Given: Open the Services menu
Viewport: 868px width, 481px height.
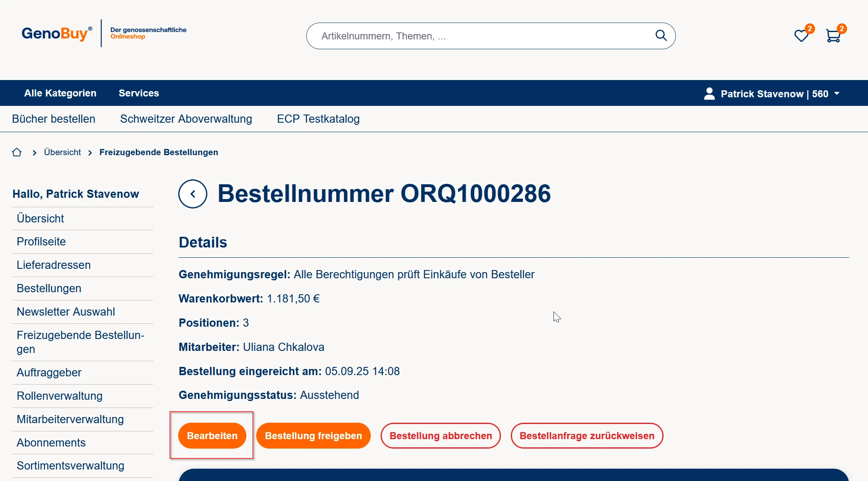Looking at the screenshot, I should pos(138,93).
